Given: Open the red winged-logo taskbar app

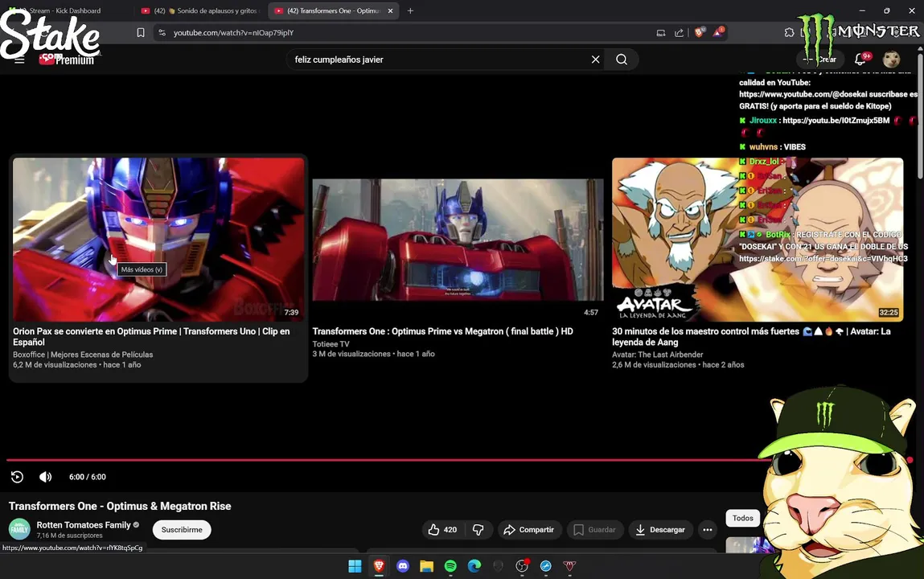Looking at the screenshot, I should (569, 566).
